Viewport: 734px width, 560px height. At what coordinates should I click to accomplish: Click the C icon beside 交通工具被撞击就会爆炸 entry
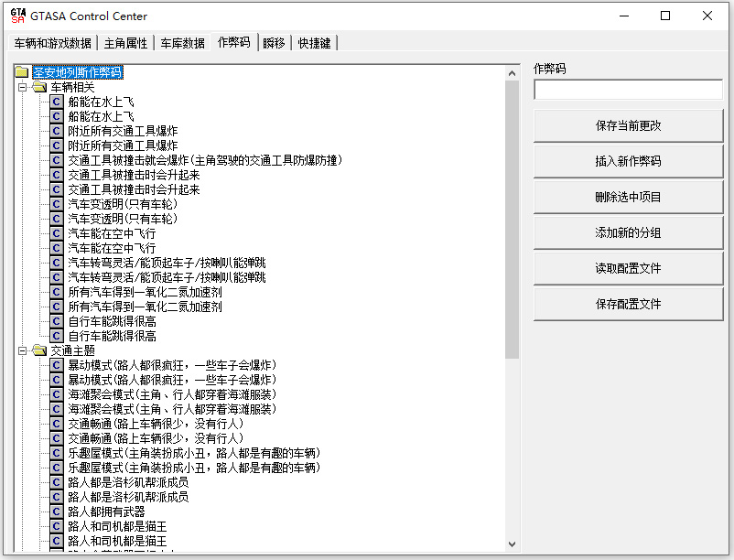click(x=57, y=160)
